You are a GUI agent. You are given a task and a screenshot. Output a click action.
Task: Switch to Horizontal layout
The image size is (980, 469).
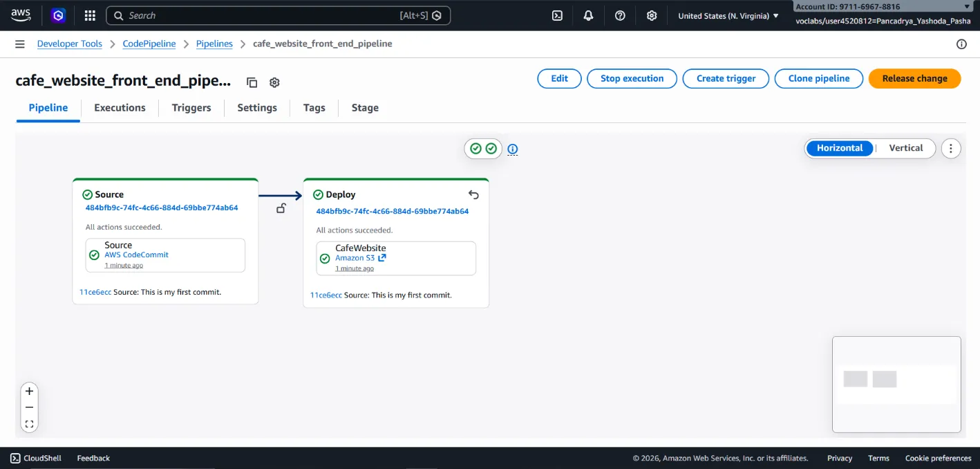pyautogui.click(x=840, y=148)
